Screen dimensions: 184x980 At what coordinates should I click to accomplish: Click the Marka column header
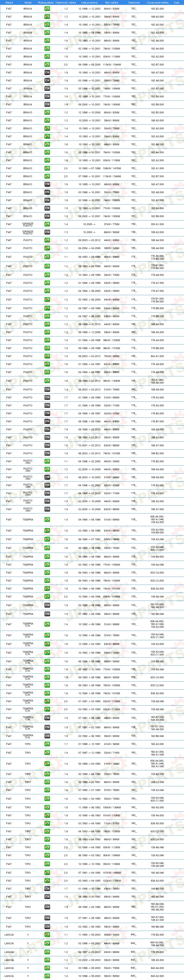tap(9, 3)
